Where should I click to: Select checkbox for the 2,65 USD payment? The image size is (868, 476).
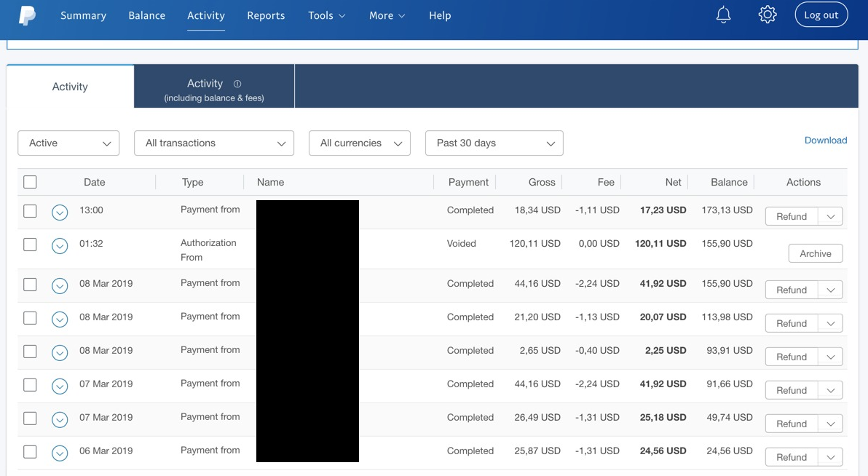(30, 352)
